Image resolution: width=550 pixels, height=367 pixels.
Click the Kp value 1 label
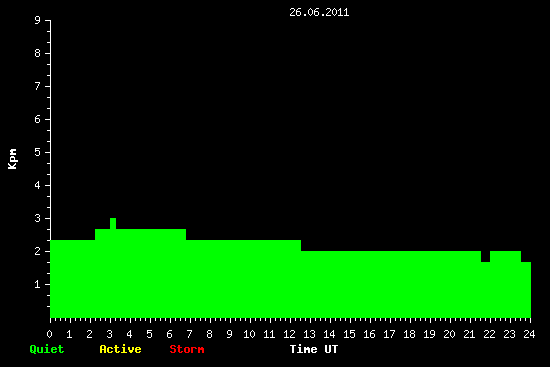(38, 284)
